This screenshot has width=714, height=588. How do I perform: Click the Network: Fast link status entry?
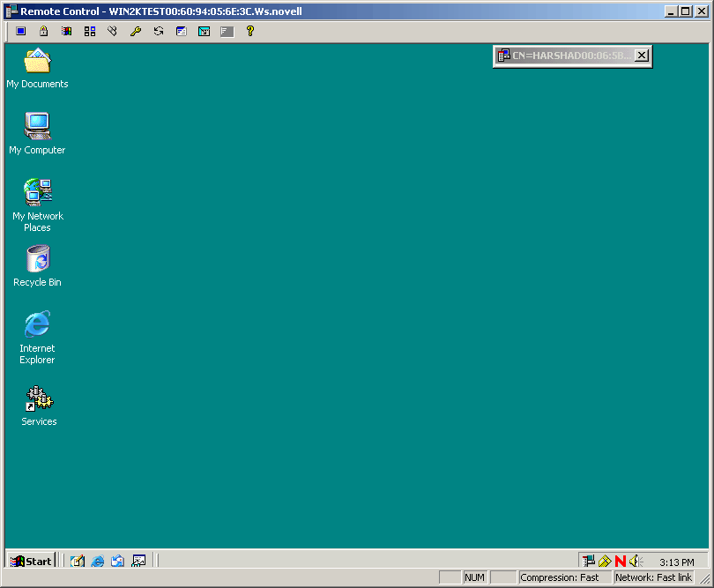click(x=653, y=577)
